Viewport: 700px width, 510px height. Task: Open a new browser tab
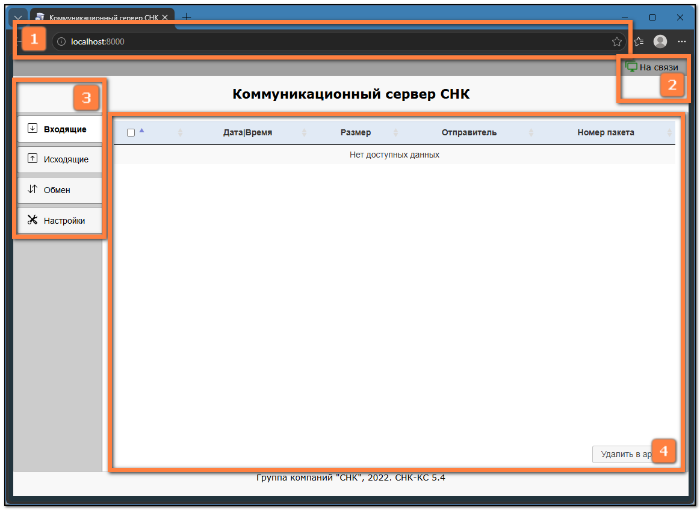click(x=187, y=17)
